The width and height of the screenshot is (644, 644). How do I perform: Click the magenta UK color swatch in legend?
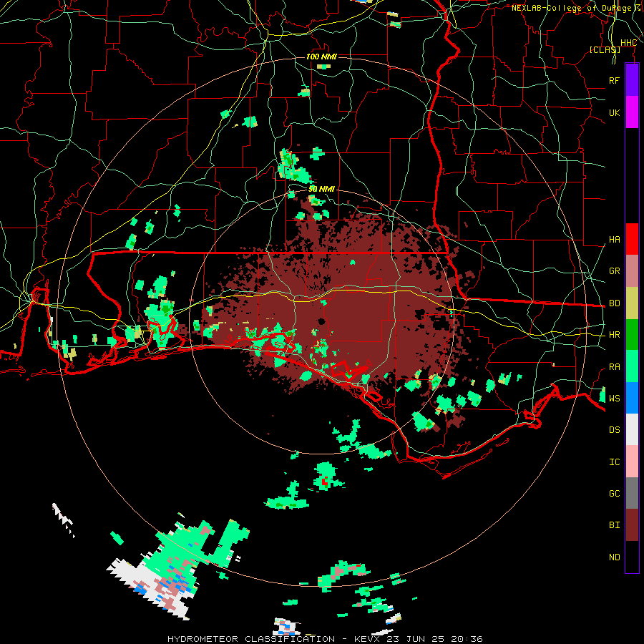(x=632, y=112)
